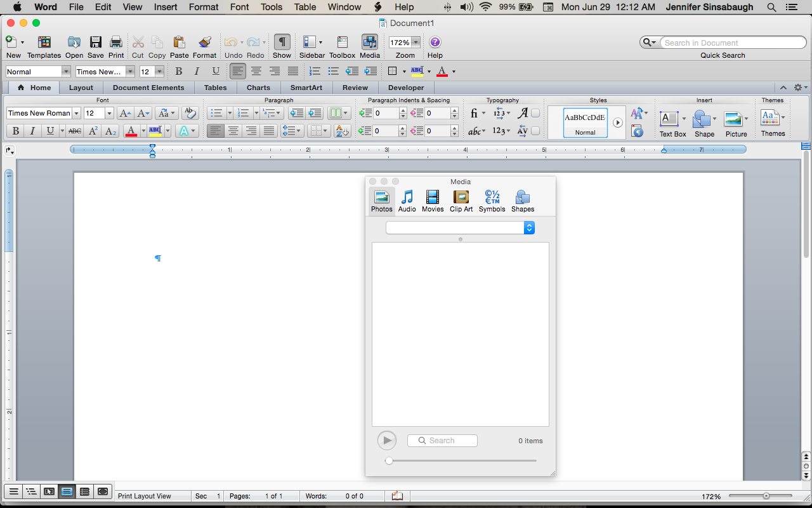Open Symbols in the Media window
Screen dimensions: 812x508
tap(492, 201)
